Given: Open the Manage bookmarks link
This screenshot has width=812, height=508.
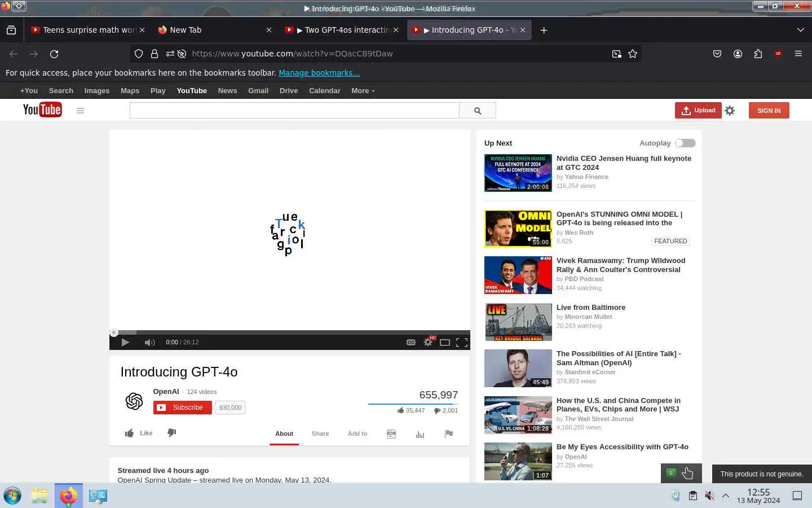Looking at the screenshot, I should click(x=319, y=73).
